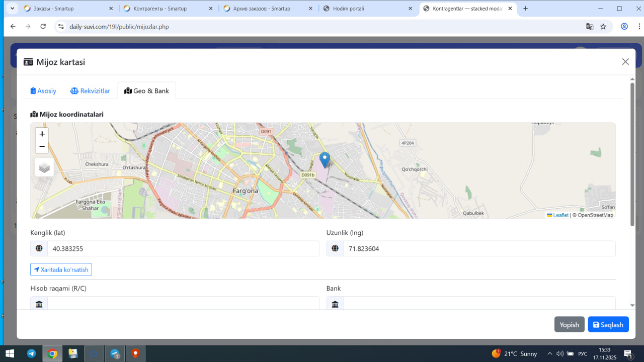Reload the current page
This screenshot has width=644, height=362.
[x=43, y=27]
